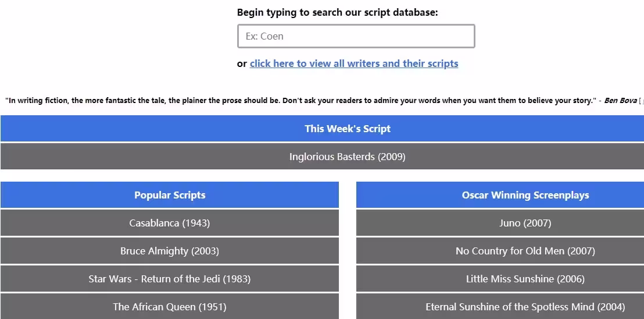Viewport: 644px width, 319px height.
Task: Choose Bruce Almighty (2003) from the list
Action: pos(170,251)
